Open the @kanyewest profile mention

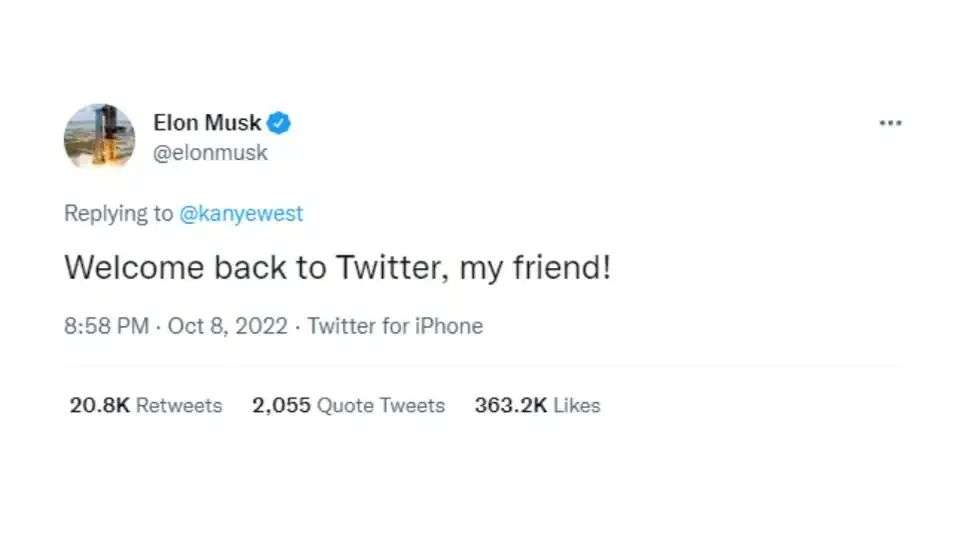click(241, 213)
